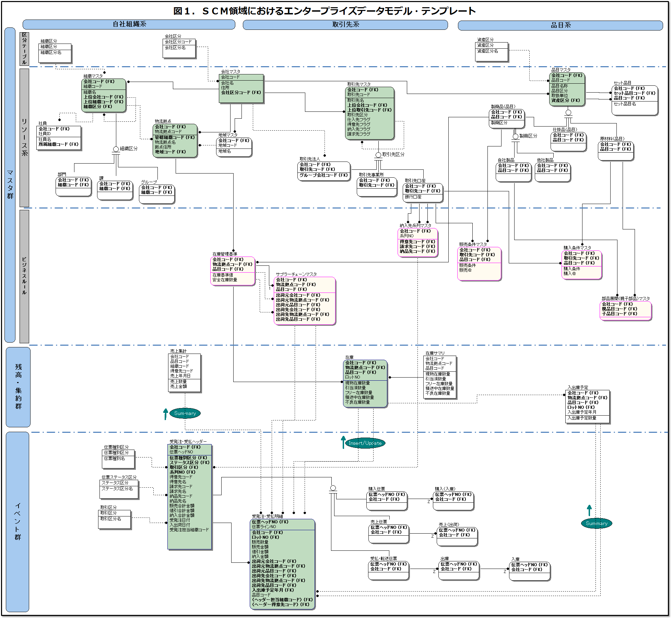Click the subtype circle under 品目マスタ
Viewport: 672px width, 619px height.
tap(568, 112)
